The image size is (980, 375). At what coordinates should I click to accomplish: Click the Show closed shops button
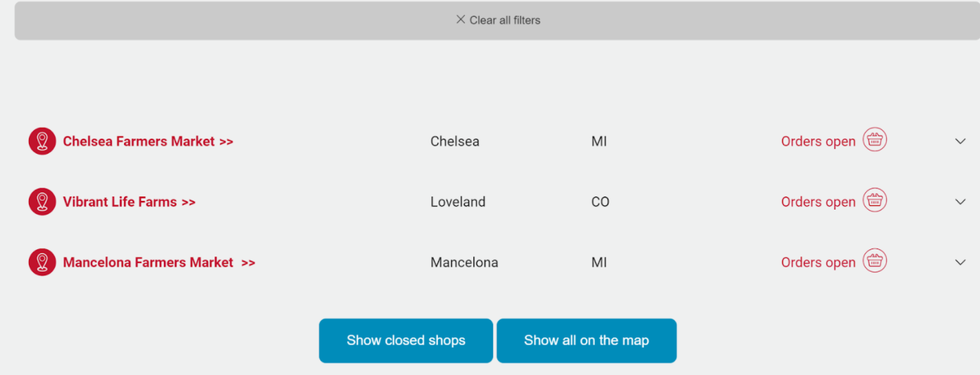pos(406,340)
